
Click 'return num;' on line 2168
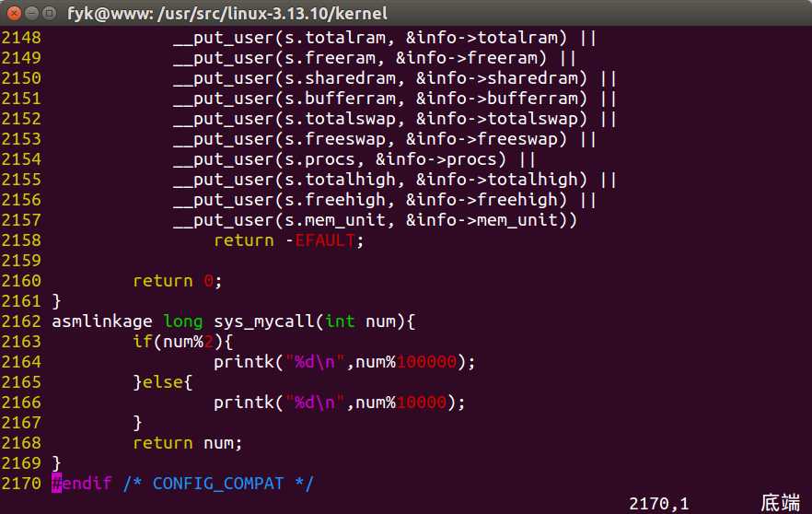tap(188, 443)
